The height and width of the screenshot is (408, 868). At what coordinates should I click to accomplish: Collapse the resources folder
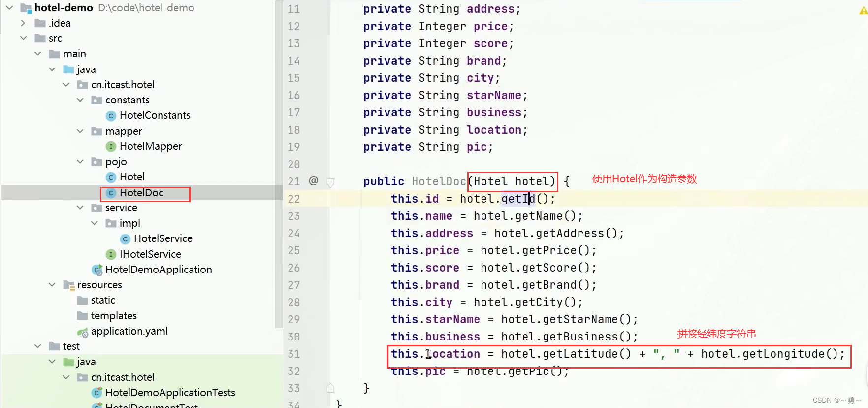click(52, 284)
